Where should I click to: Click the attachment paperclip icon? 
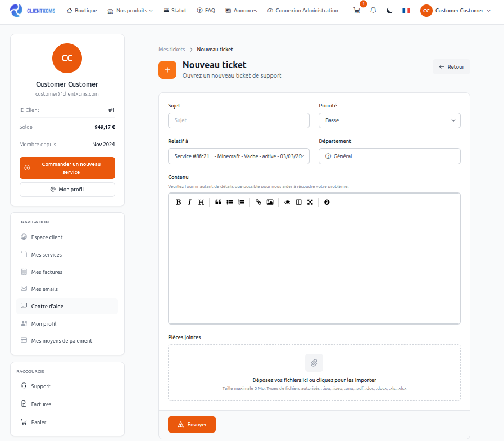click(314, 363)
